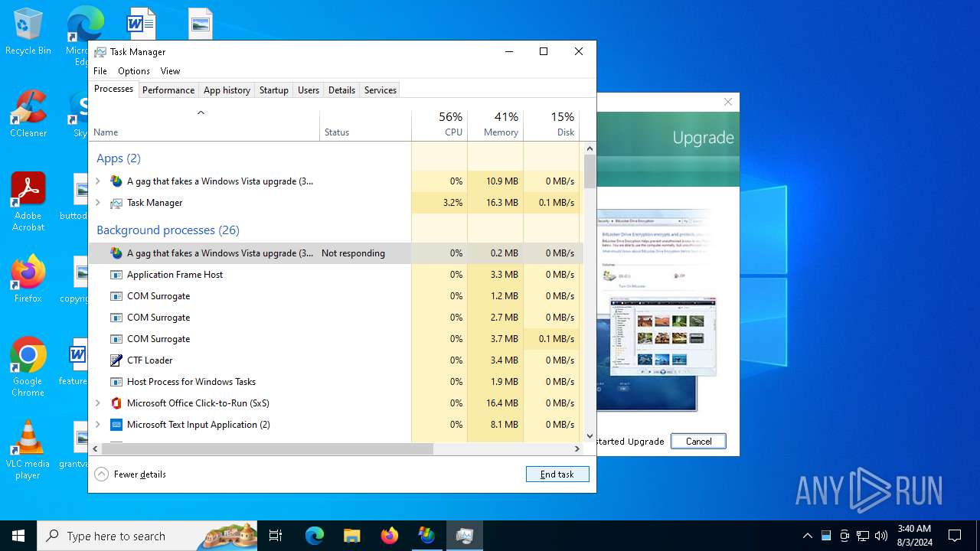Open the Recycle Bin desktop icon
This screenshot has width=980, height=551.
point(28,31)
